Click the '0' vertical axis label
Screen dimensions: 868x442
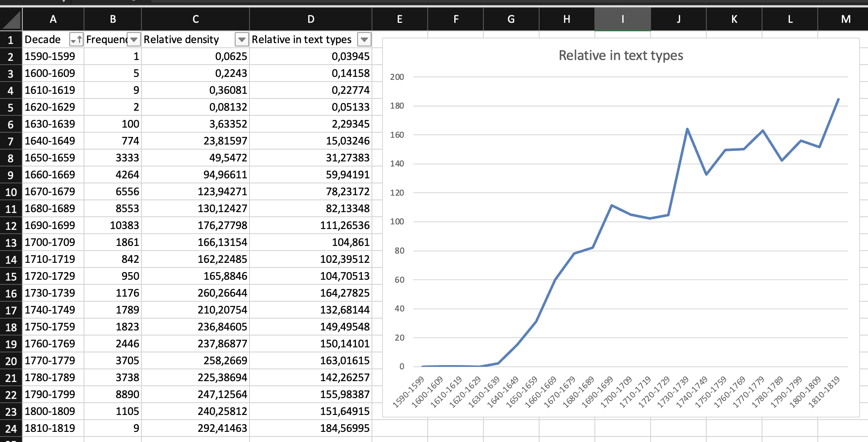(401, 366)
